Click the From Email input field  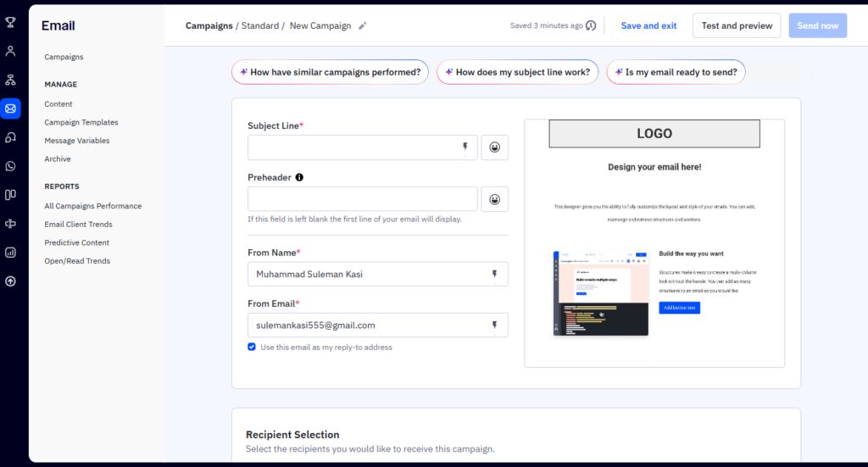378,325
